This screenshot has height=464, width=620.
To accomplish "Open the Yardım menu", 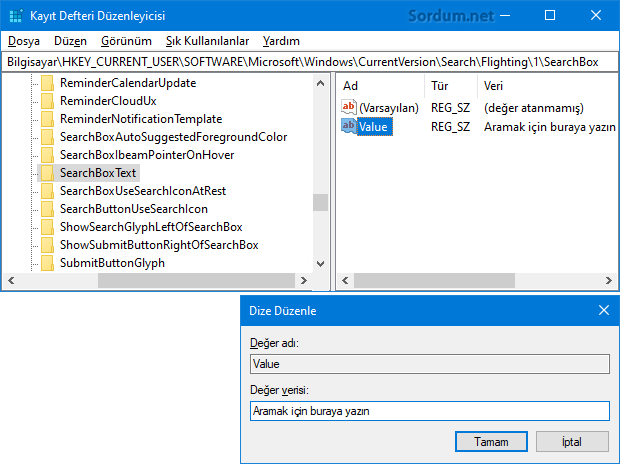I will 281,41.
